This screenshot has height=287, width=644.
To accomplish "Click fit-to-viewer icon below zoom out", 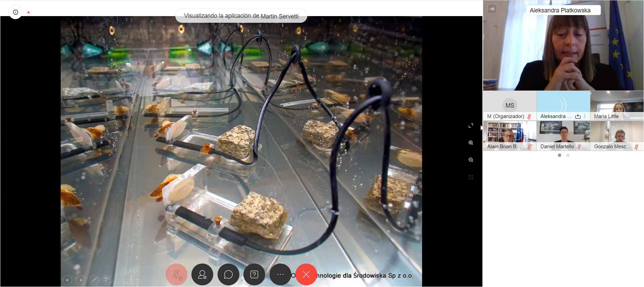I will click(x=471, y=177).
